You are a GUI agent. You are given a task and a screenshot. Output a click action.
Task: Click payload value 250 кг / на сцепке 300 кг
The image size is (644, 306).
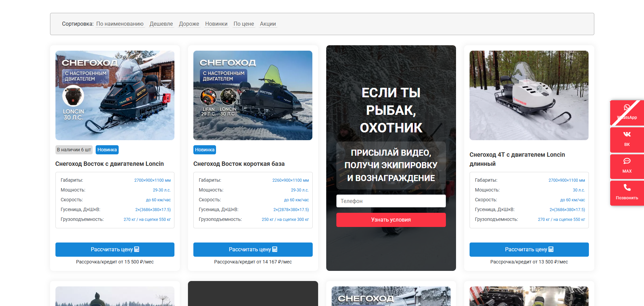(285, 220)
